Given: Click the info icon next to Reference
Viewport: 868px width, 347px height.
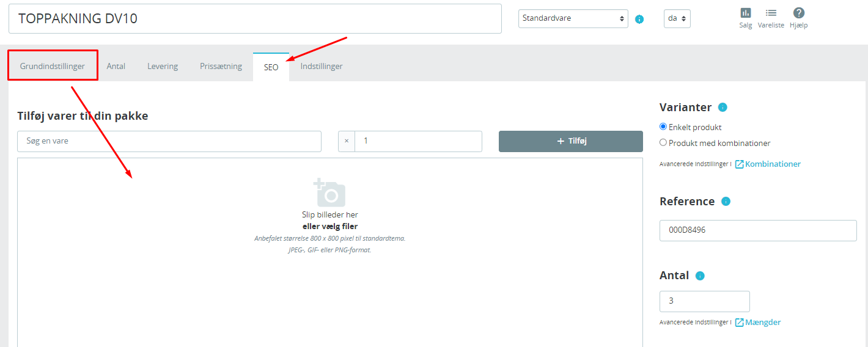Looking at the screenshot, I should point(726,202).
